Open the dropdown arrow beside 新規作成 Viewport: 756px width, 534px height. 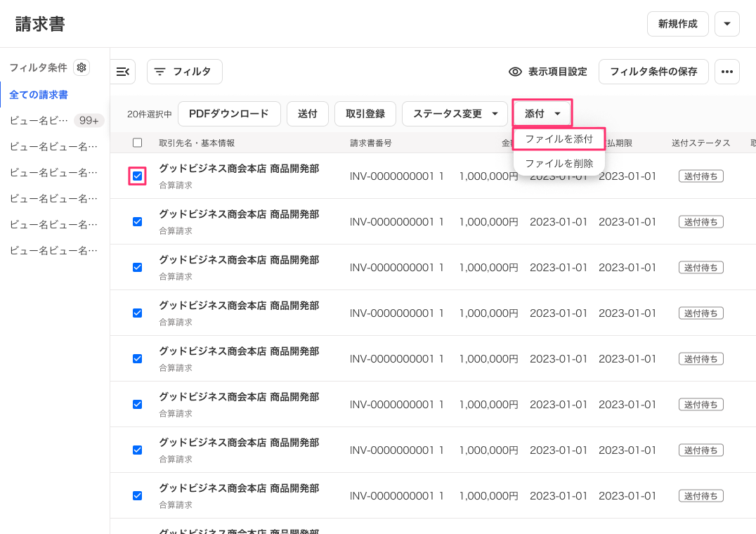[x=727, y=24]
